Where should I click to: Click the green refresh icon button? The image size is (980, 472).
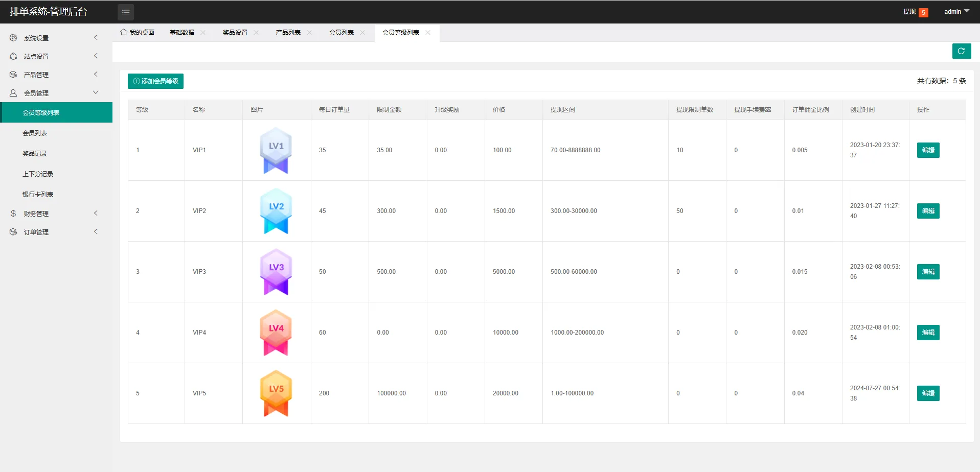tap(961, 51)
